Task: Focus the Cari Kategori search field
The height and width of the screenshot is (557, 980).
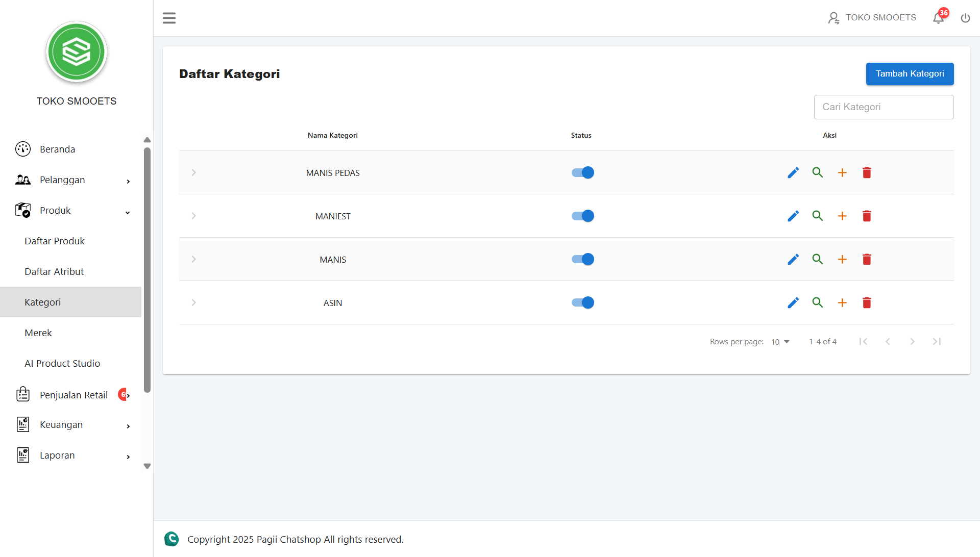Action: click(x=884, y=107)
